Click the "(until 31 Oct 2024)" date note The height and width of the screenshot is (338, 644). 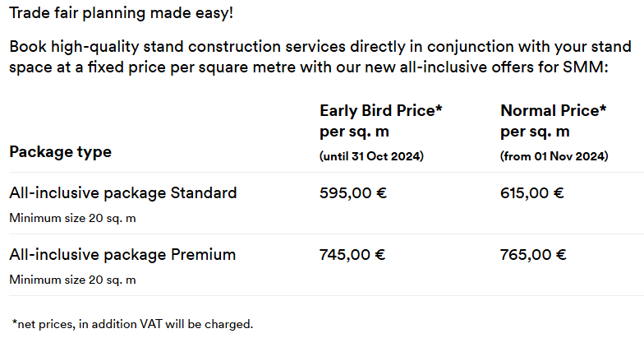371,155
